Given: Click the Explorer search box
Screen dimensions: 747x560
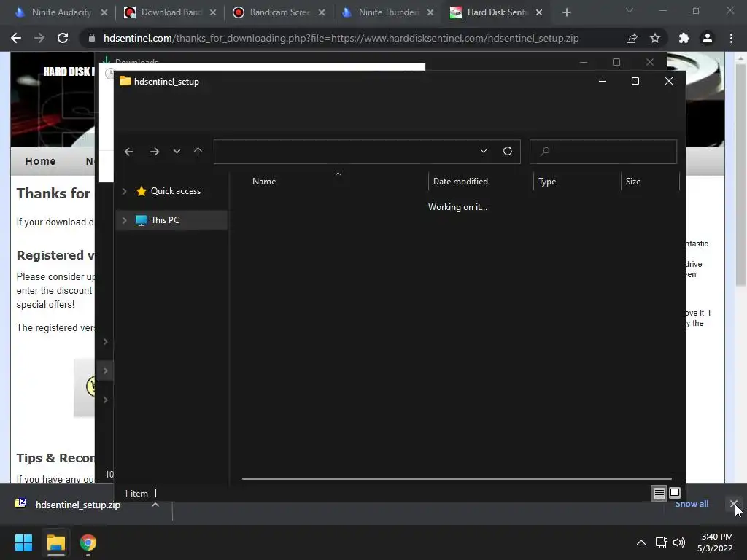Looking at the screenshot, I should point(603,152).
